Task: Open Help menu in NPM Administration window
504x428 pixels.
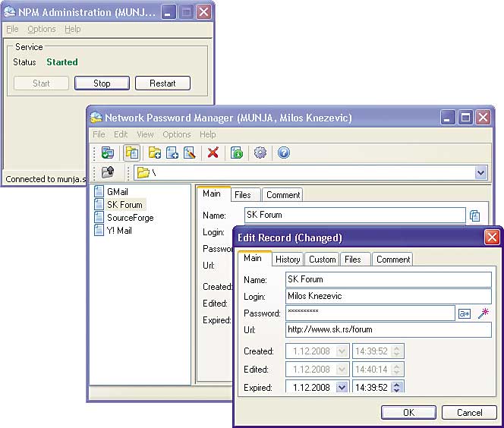Action: pyautogui.click(x=72, y=29)
